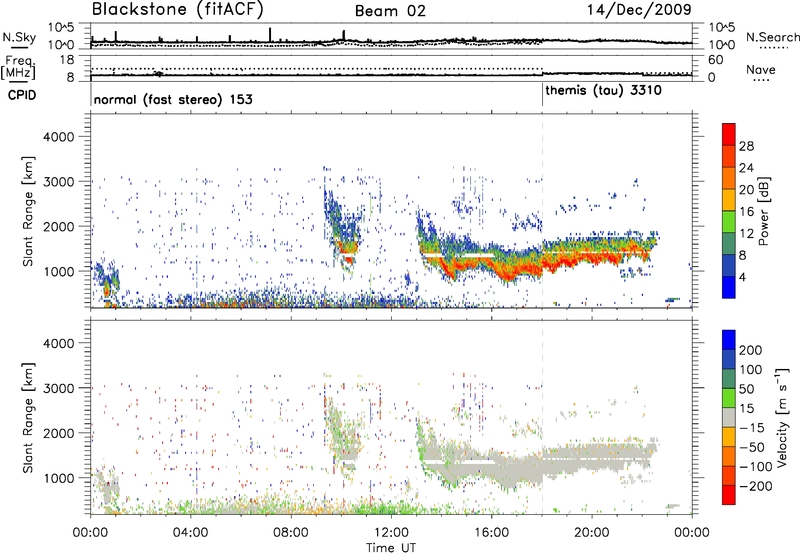Click the '28' tick on power colorbar
This screenshot has width=800, height=554.
pos(746,146)
